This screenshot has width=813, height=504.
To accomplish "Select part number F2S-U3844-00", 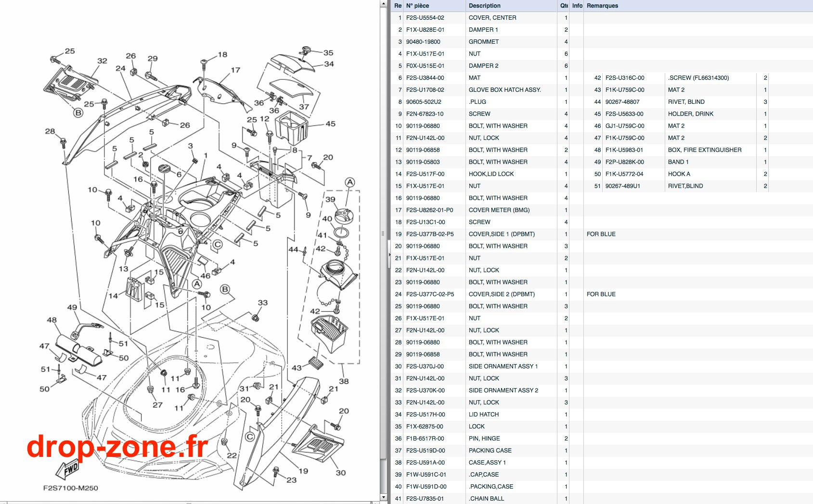I will click(425, 78).
